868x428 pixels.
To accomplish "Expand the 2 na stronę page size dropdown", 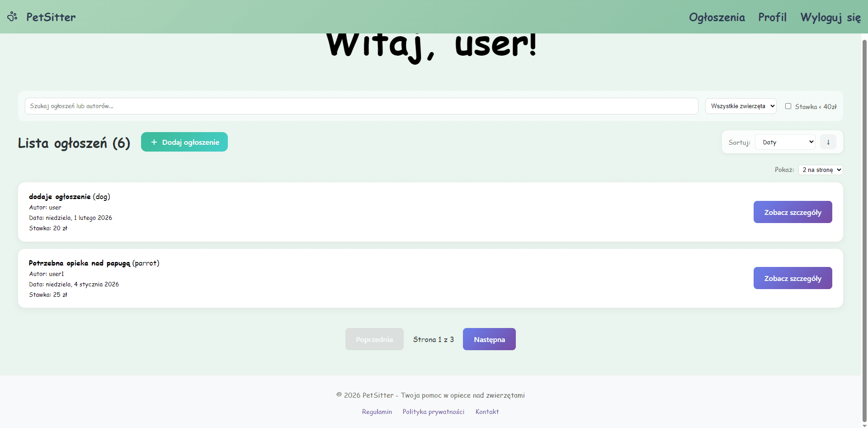I will tap(821, 170).
